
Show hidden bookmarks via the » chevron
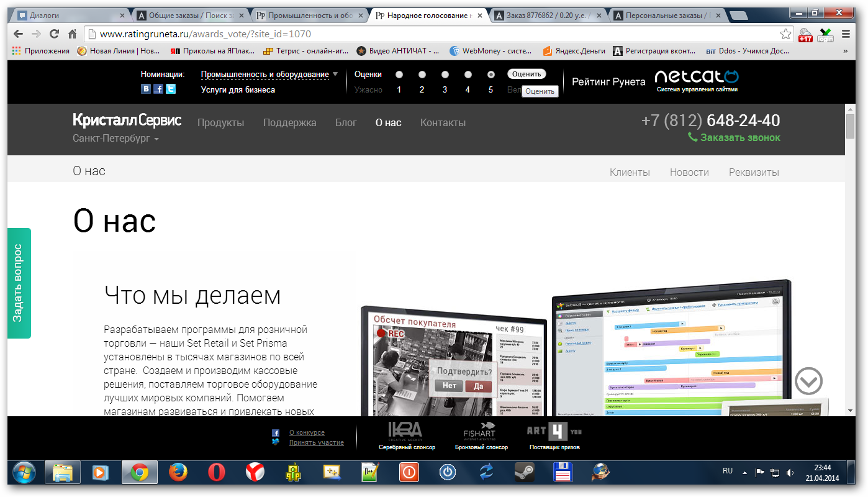[x=845, y=51]
